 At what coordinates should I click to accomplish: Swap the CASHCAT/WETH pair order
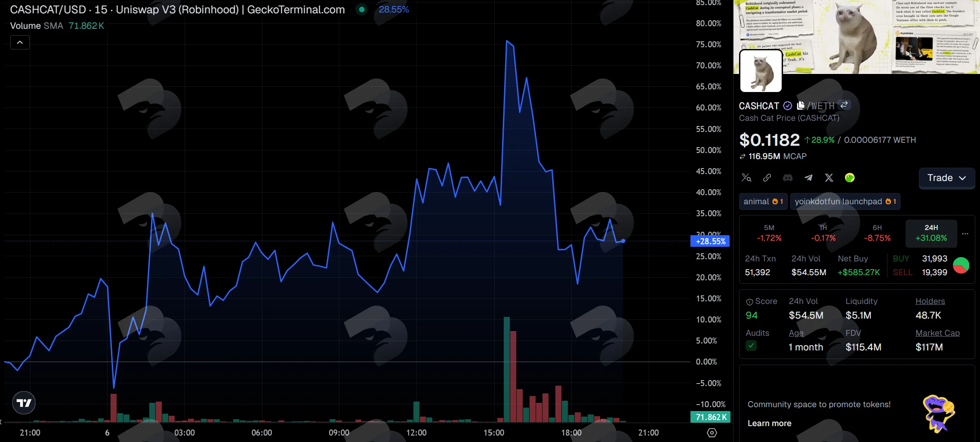pyautogui.click(x=844, y=104)
